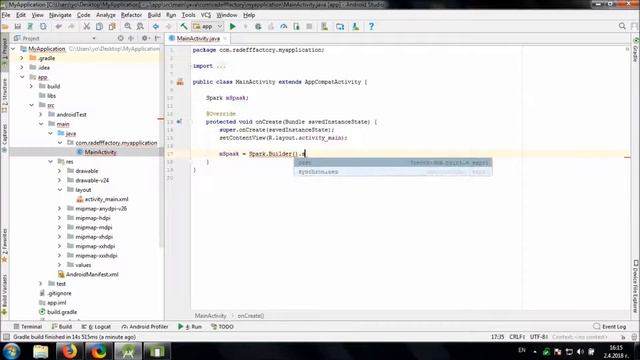Screen dimensions: 640x360
Task: Open the Run tool window
Action: (x=190, y=327)
